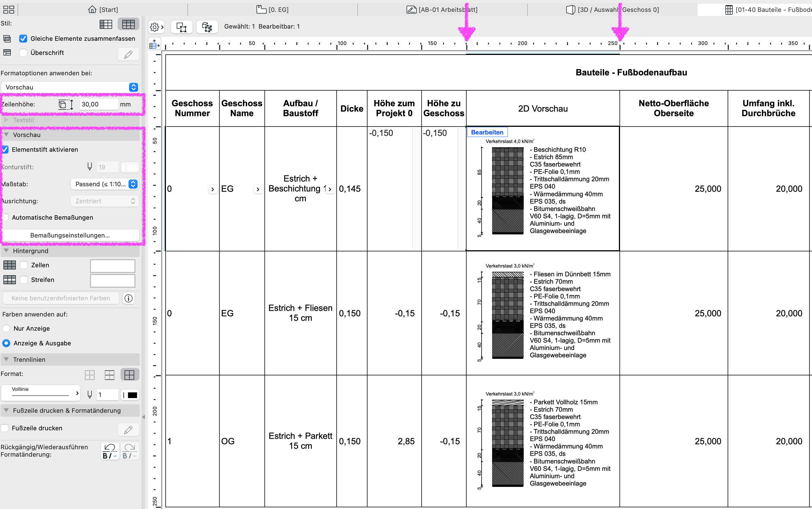This screenshot has width=812, height=509.
Task: Pick the Streifen background color swatch
Action: [x=112, y=281]
